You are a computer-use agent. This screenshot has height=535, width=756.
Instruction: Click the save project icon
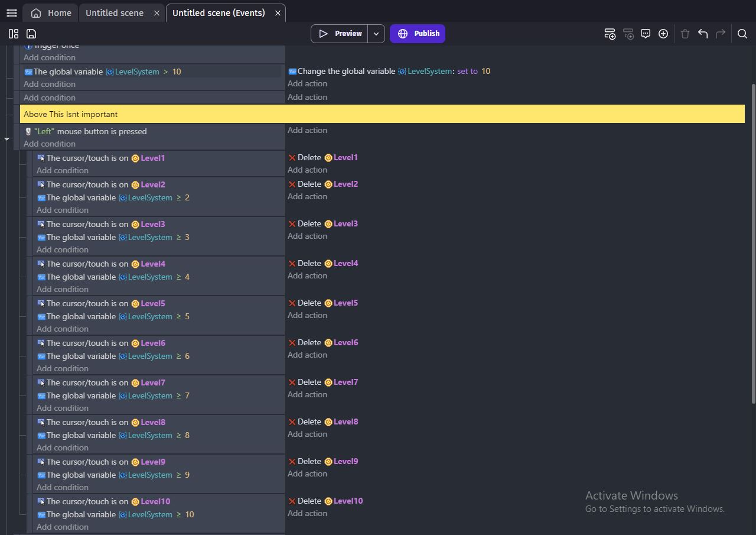point(31,34)
